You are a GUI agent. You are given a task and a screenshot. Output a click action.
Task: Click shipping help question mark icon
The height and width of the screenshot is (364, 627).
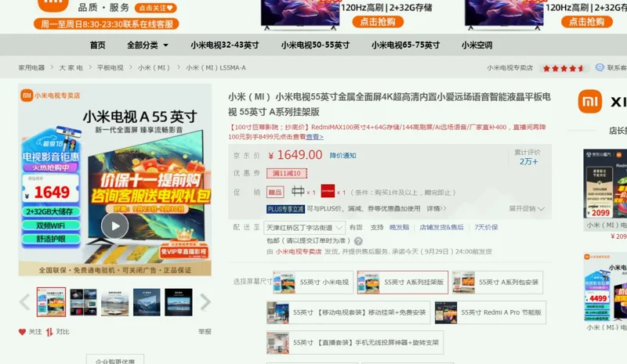[x=358, y=241]
